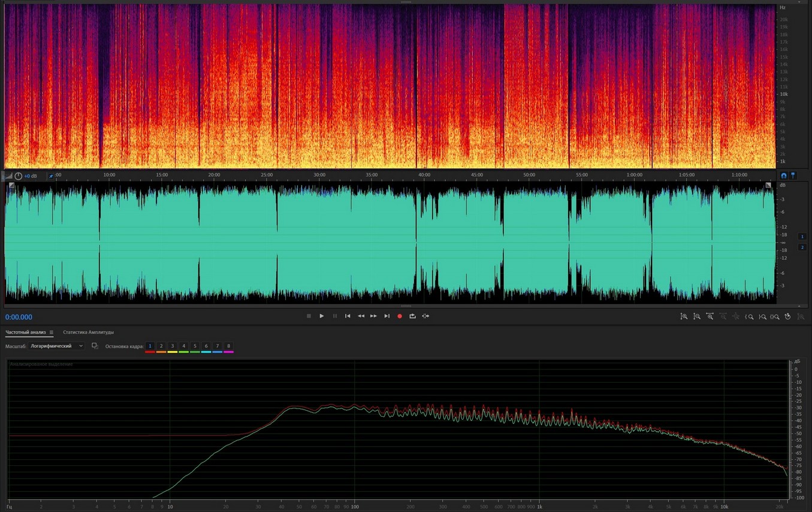Jump to previous marker with skip-back icon
Screen dimensions: 812x512
(348, 316)
